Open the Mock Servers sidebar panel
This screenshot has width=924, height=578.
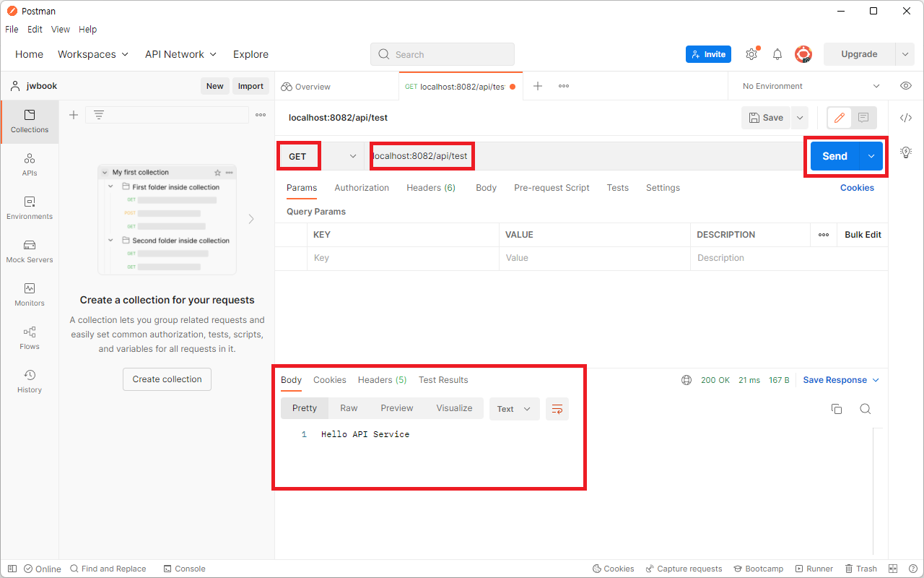coord(30,251)
